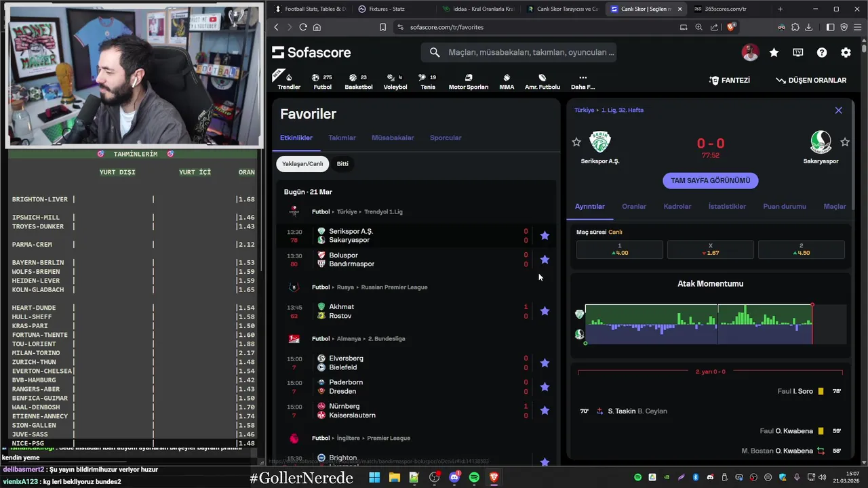Image resolution: width=868 pixels, height=488 pixels.
Task: Open the Trendler sports category
Action: (289, 81)
